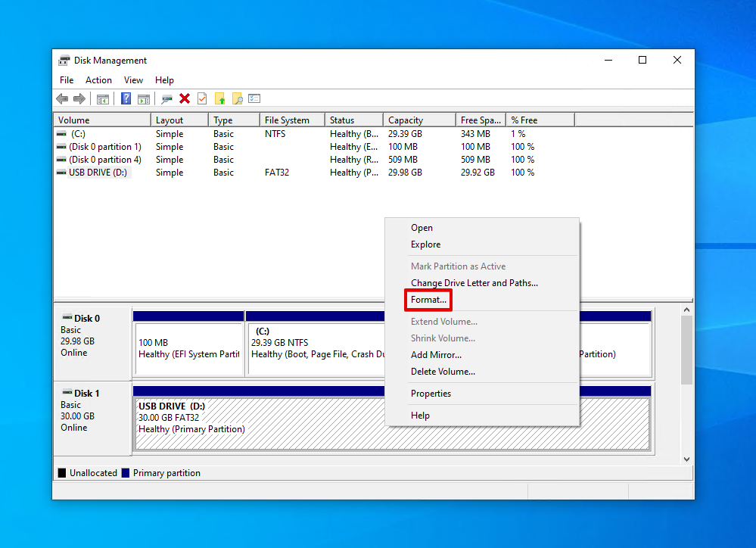Click the yellow page with magnifier icon
The height and width of the screenshot is (548, 756).
point(237,99)
